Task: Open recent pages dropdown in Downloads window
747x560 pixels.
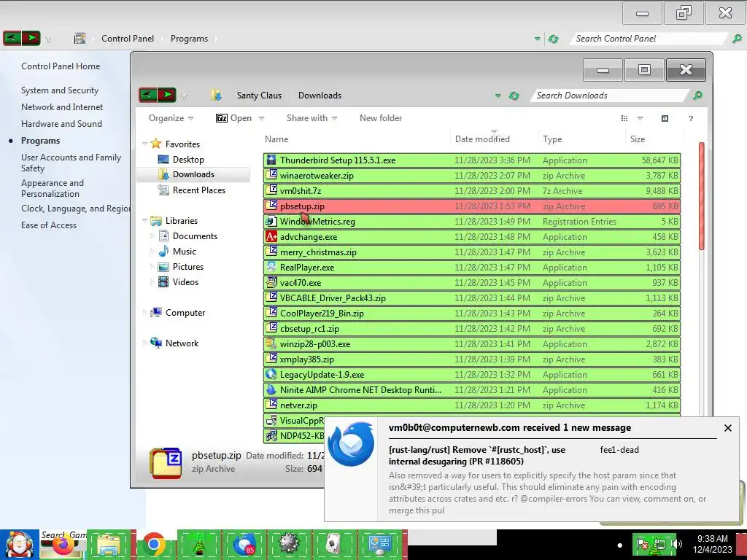Action: coord(184,96)
